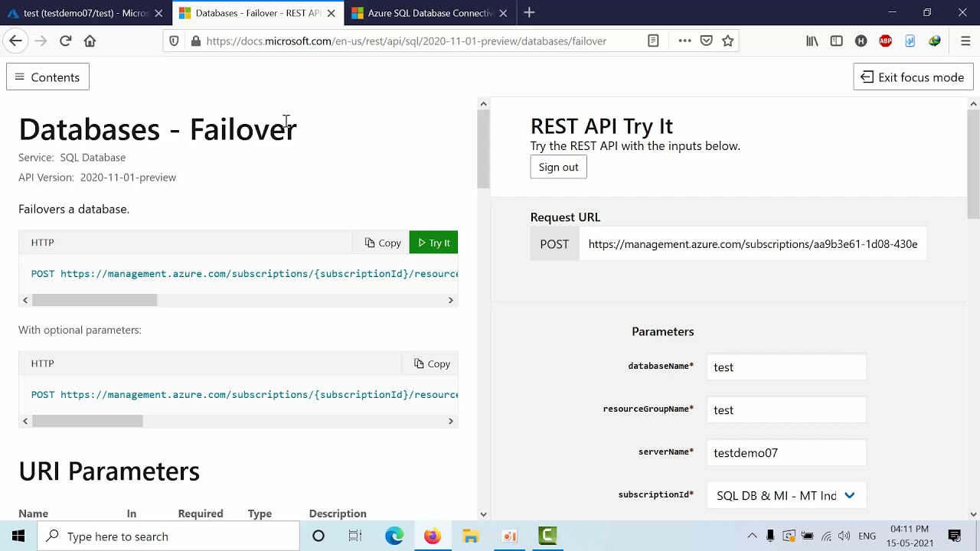The height and width of the screenshot is (551, 980).
Task: Open Camtasia green icon on taskbar
Action: (x=547, y=536)
